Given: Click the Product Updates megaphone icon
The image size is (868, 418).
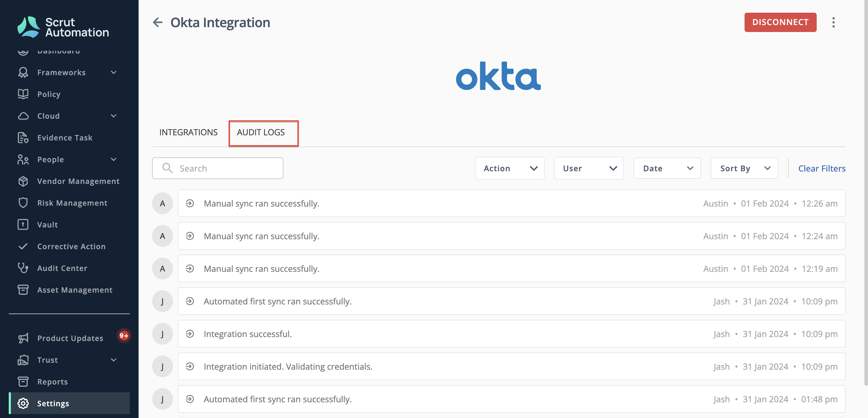Looking at the screenshot, I should point(23,338).
